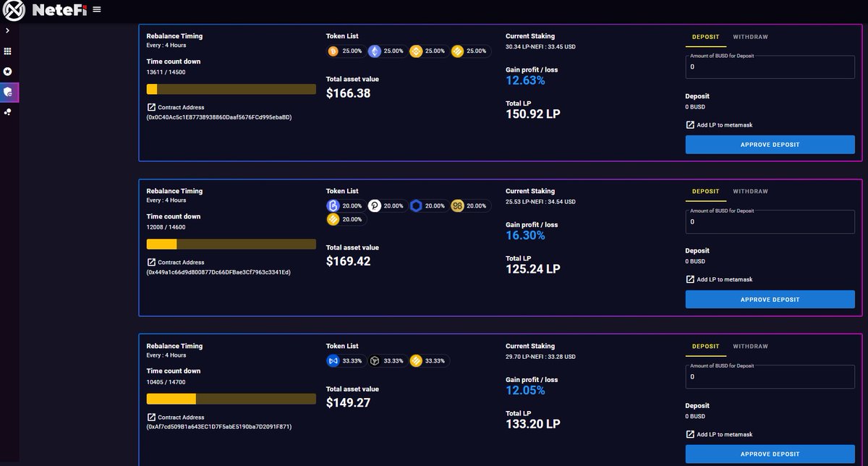Open the bottom sidebar icon with dots
Screen dimensions: 868x466
pyautogui.click(x=8, y=112)
